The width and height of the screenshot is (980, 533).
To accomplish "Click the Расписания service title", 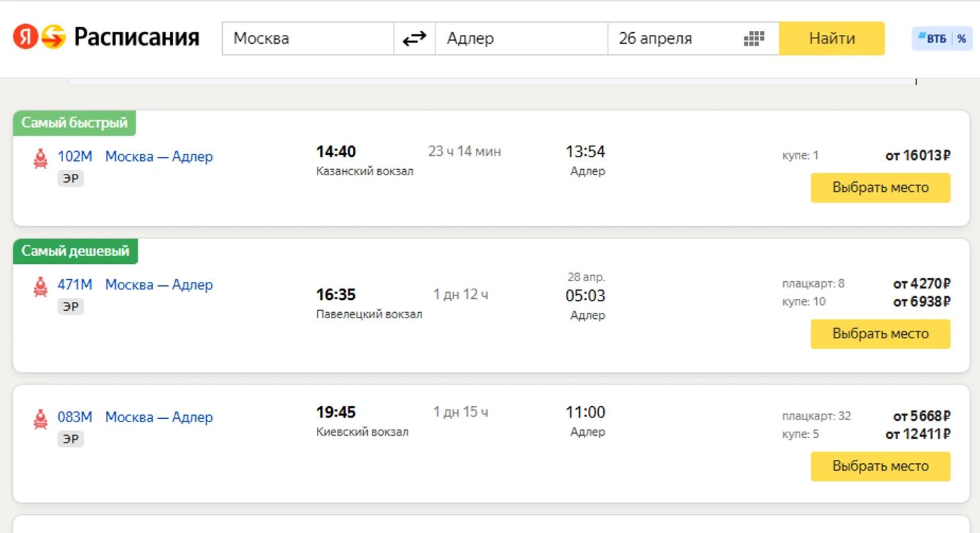I will click(136, 38).
